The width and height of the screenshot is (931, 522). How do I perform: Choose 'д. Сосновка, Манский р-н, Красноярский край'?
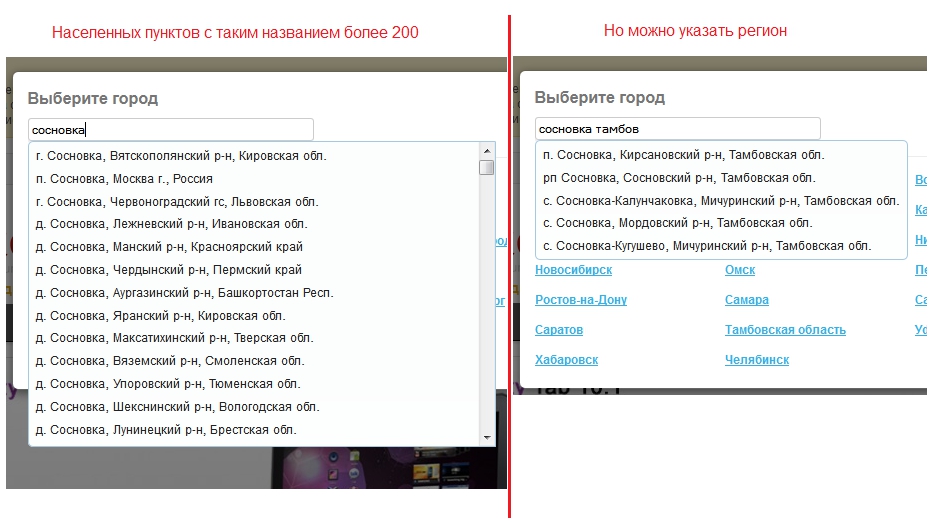click(169, 246)
